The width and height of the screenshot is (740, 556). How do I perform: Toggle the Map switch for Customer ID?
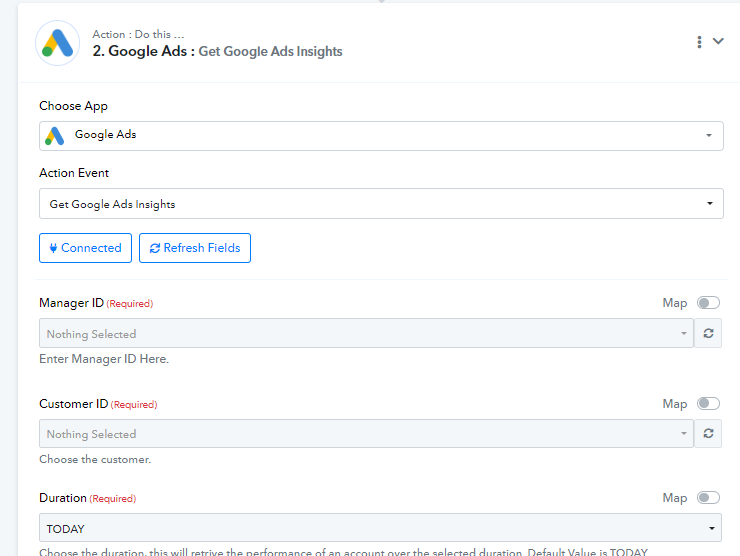[708, 404]
